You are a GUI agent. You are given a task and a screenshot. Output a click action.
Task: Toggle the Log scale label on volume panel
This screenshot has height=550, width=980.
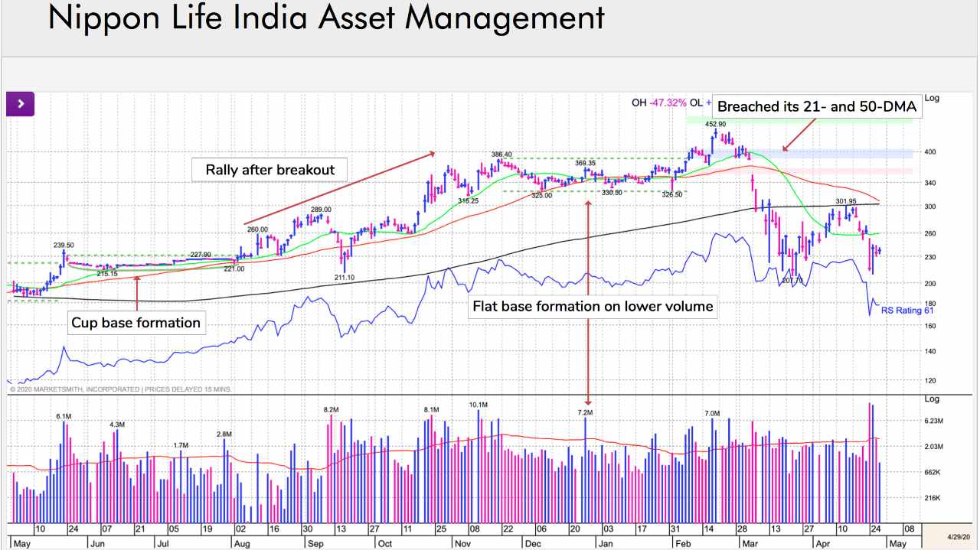[932, 399]
